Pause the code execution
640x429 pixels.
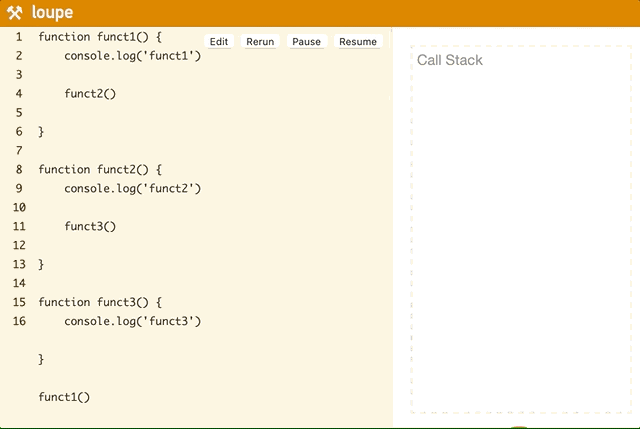click(x=307, y=42)
